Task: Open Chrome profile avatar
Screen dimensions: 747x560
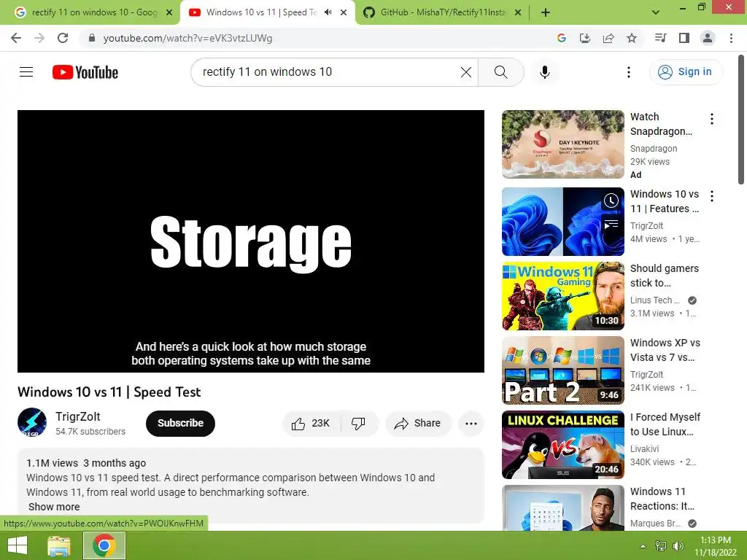Action: tap(708, 38)
